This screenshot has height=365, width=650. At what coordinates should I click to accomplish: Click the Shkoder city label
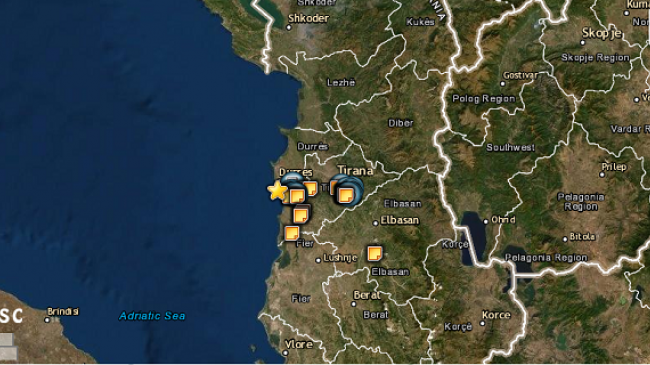[308, 18]
